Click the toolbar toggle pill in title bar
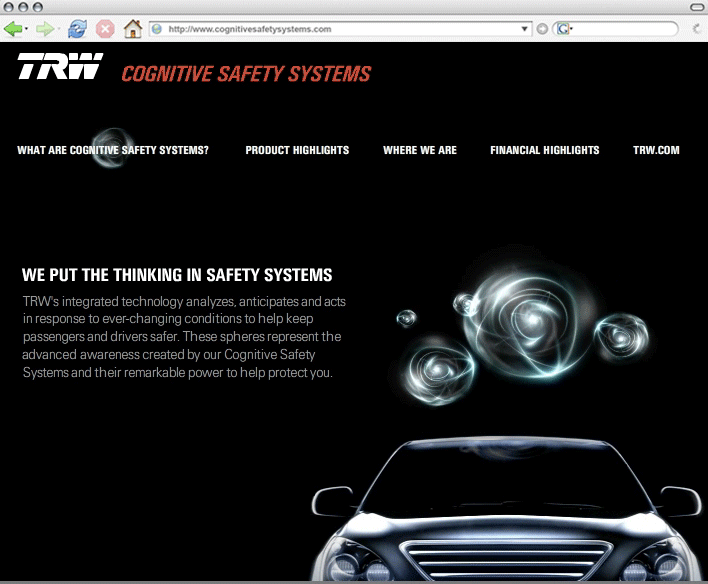 click(697, 7)
